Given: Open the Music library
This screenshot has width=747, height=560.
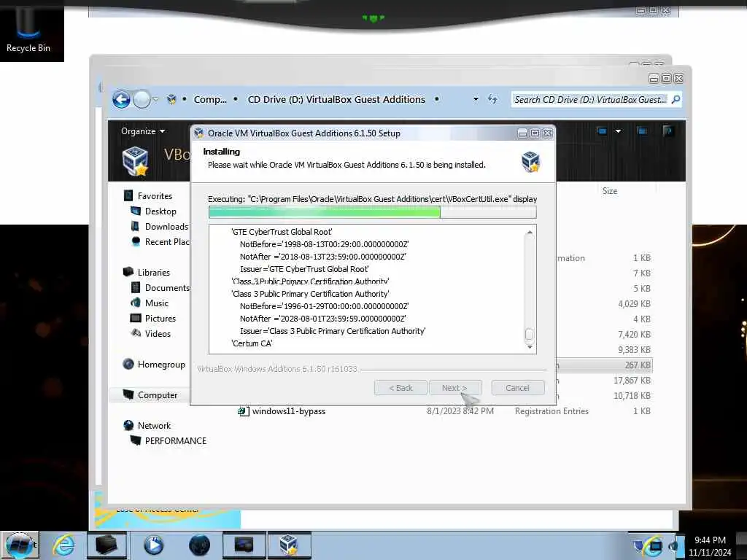Looking at the screenshot, I should point(157,303).
